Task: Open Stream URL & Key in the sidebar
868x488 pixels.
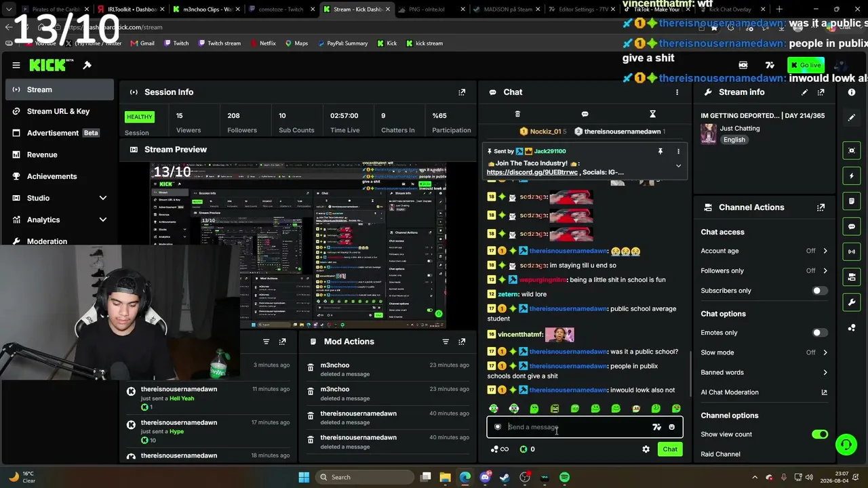Action: (x=60, y=111)
